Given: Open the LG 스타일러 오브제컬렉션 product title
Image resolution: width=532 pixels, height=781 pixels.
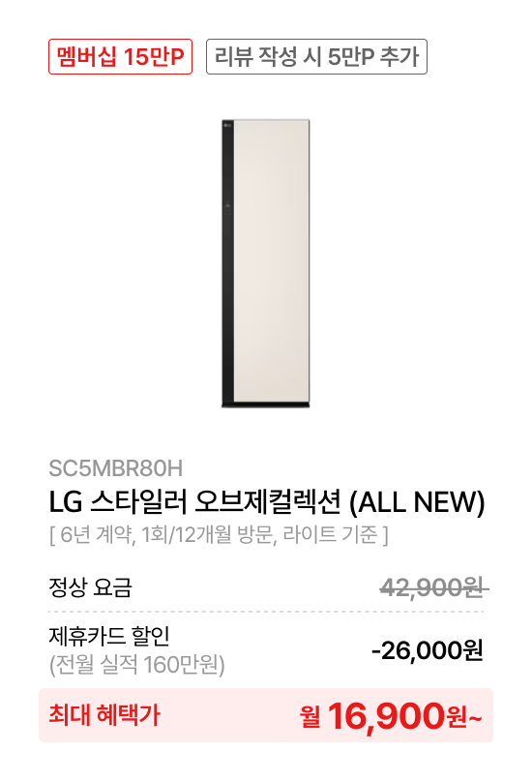Looking at the screenshot, I should tap(266, 502).
